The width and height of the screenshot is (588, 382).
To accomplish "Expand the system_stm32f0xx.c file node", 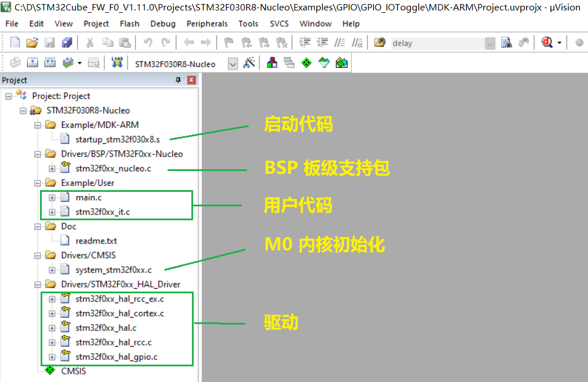I will coord(52,270).
